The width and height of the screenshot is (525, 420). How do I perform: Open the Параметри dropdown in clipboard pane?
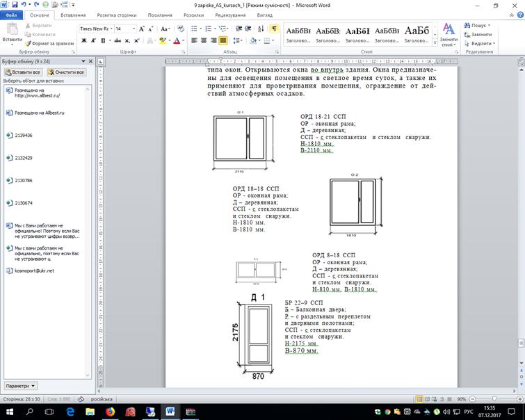[x=20, y=385]
